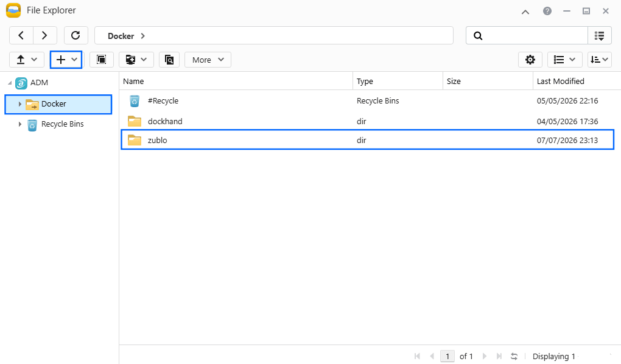Screen dimensions: 621x364
Task: Click the pagination refresh icon
Action: click(x=514, y=356)
